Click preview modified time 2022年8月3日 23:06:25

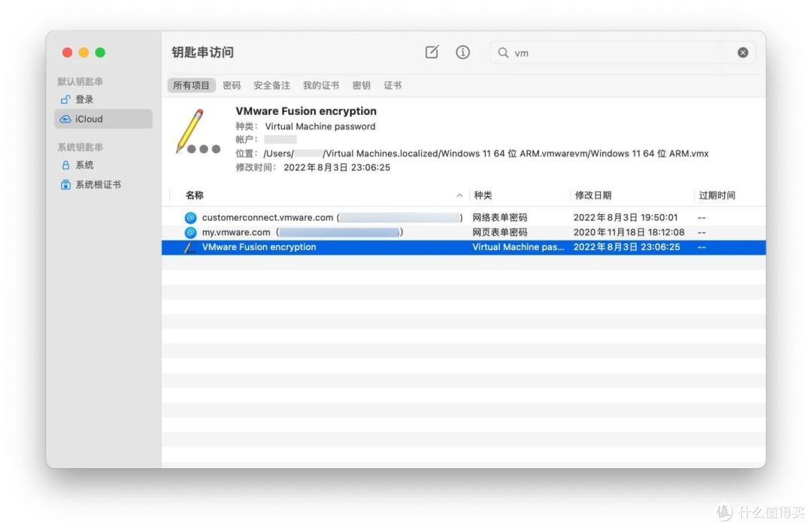[337, 168]
